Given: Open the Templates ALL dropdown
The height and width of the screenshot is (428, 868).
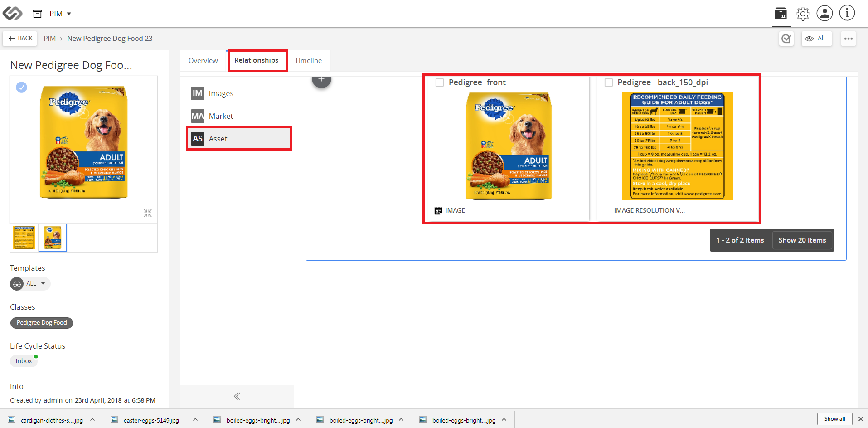Looking at the screenshot, I should (x=30, y=284).
